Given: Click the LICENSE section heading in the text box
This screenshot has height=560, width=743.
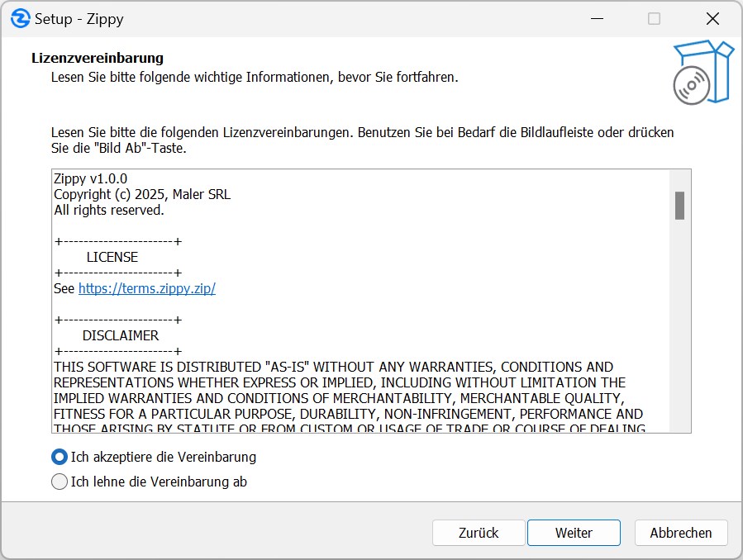Looking at the screenshot, I should point(112,257).
